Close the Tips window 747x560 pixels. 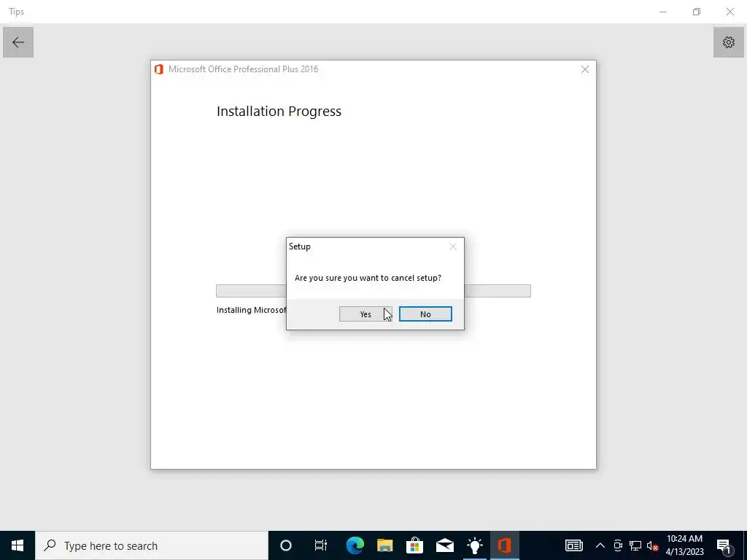[729, 12]
